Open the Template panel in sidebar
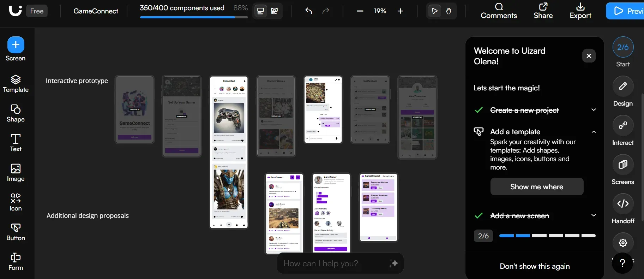The image size is (644, 279). (16, 84)
